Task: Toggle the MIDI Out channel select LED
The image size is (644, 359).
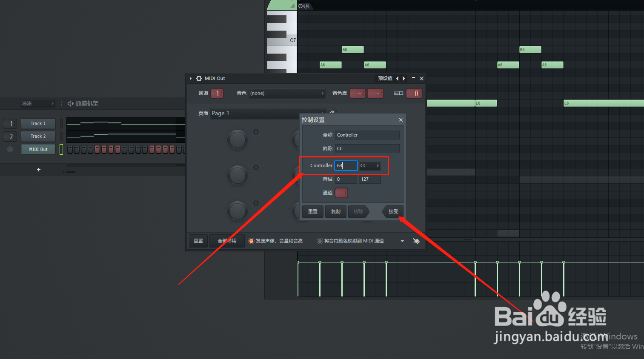Action: tap(61, 149)
